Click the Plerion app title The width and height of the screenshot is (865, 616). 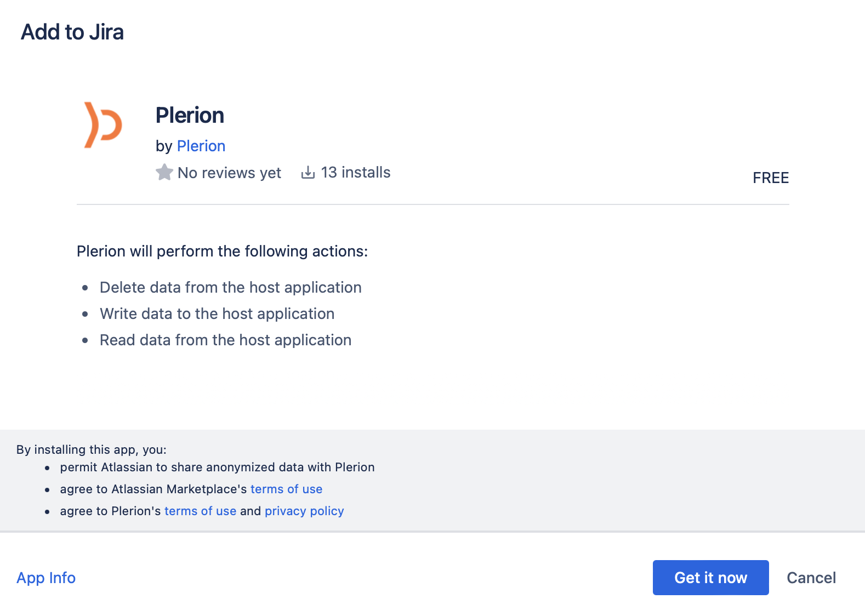coord(190,116)
